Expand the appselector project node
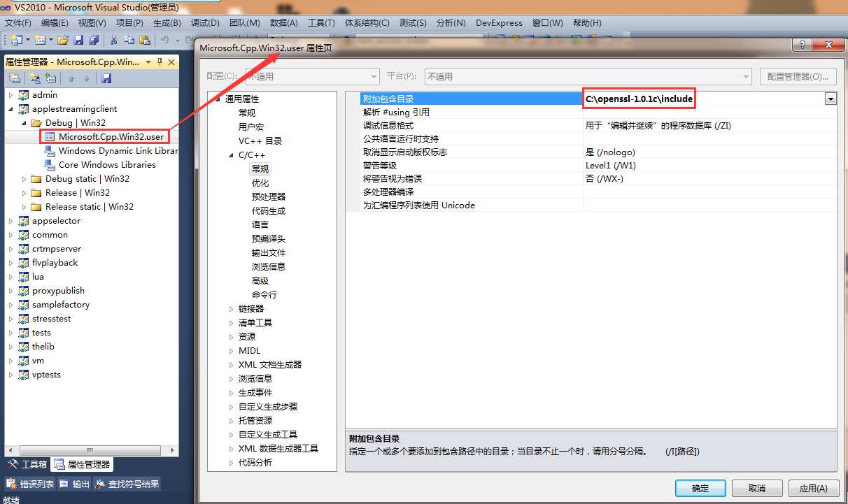This screenshot has width=848, height=504. click(10, 221)
